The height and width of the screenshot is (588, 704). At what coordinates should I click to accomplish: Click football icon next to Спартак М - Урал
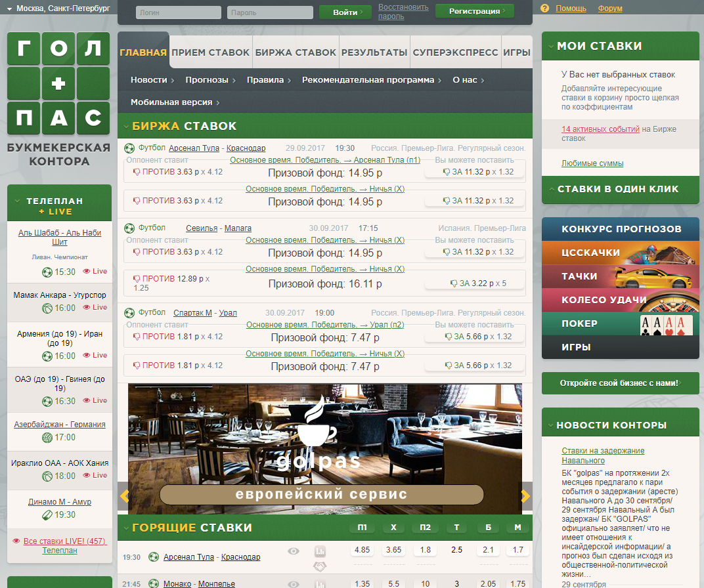pyautogui.click(x=129, y=312)
